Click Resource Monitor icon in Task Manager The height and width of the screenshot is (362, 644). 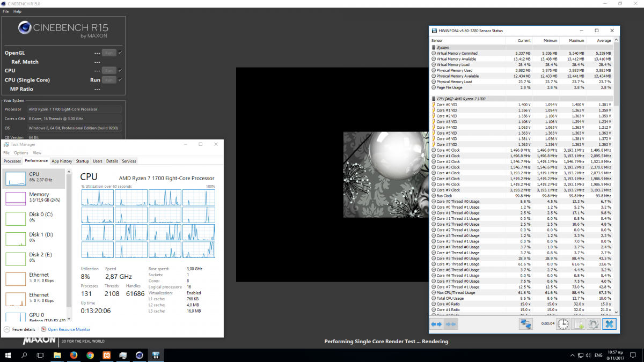[44, 329]
